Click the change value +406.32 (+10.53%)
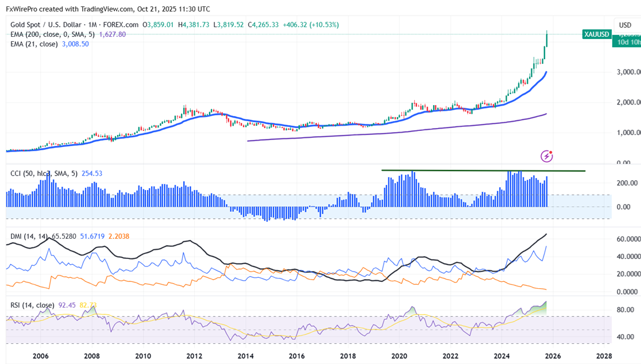 311,25
